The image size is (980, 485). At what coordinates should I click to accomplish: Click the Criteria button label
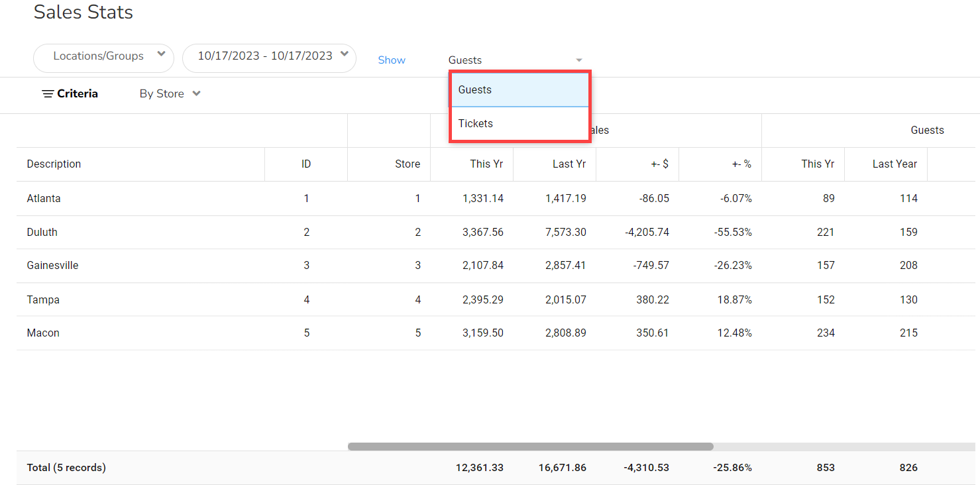pyautogui.click(x=78, y=94)
